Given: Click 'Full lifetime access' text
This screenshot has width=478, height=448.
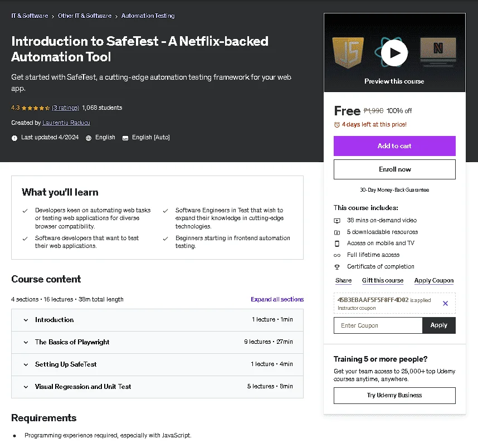Looking at the screenshot, I should click(373, 255).
